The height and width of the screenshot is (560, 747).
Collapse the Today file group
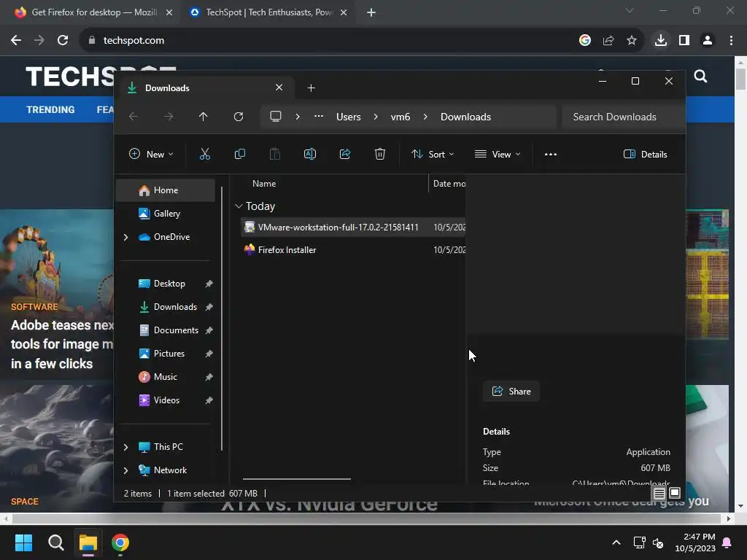click(239, 206)
